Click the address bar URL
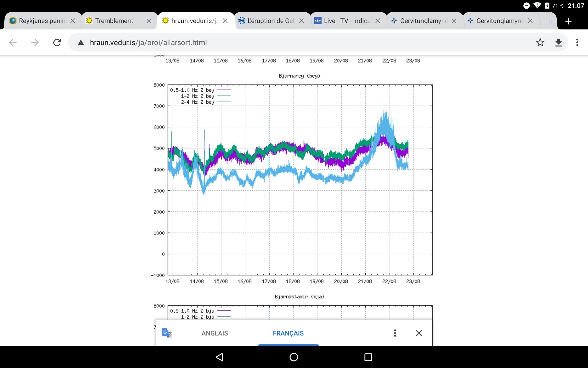This screenshot has width=588, height=368. coord(148,43)
